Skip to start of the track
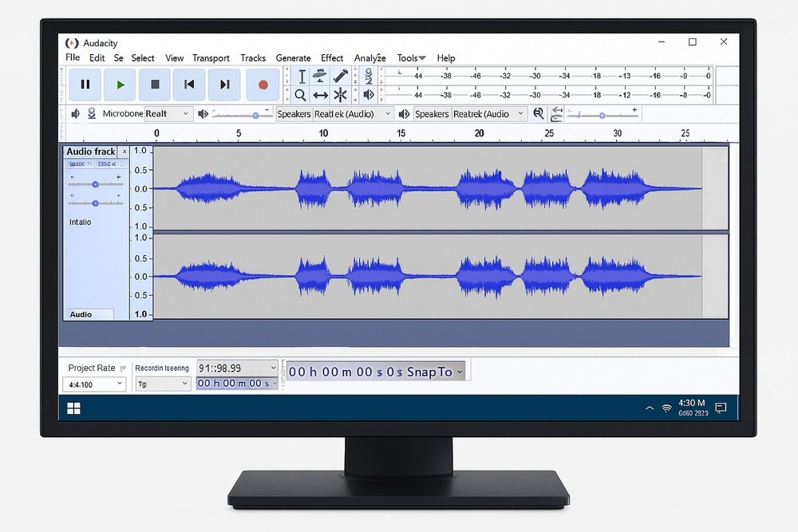This screenshot has height=532, width=798. point(189,85)
